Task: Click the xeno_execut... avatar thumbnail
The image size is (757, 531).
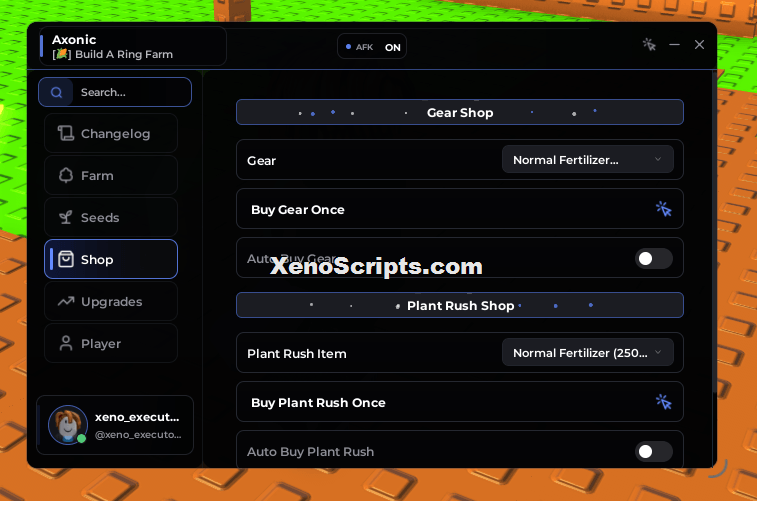Action: point(68,425)
